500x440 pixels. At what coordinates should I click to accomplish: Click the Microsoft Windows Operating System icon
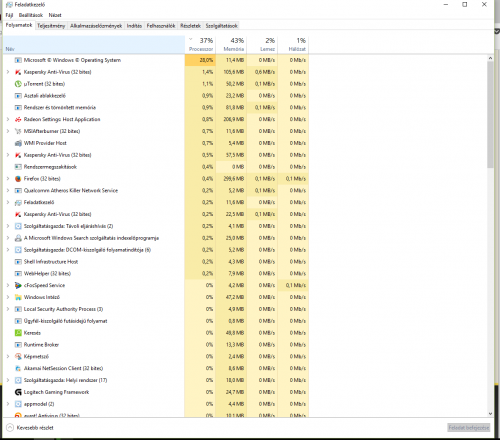coord(18,60)
